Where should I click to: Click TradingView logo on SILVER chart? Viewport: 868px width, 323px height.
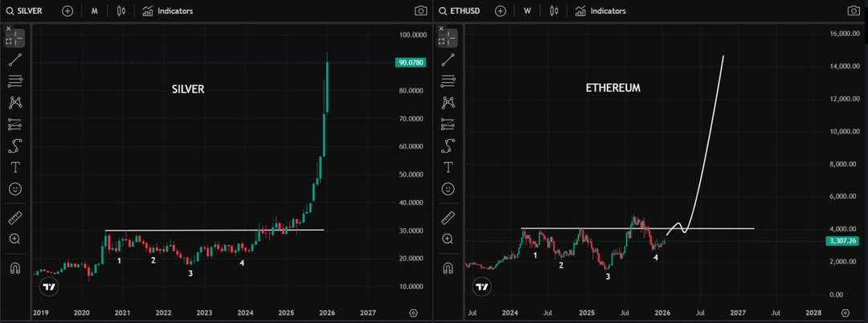click(x=49, y=287)
